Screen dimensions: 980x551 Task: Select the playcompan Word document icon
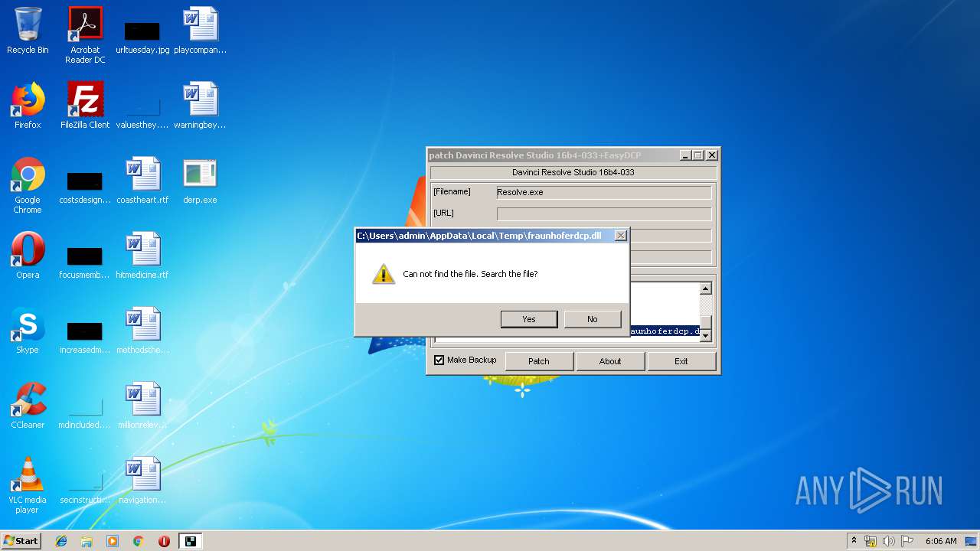click(201, 31)
